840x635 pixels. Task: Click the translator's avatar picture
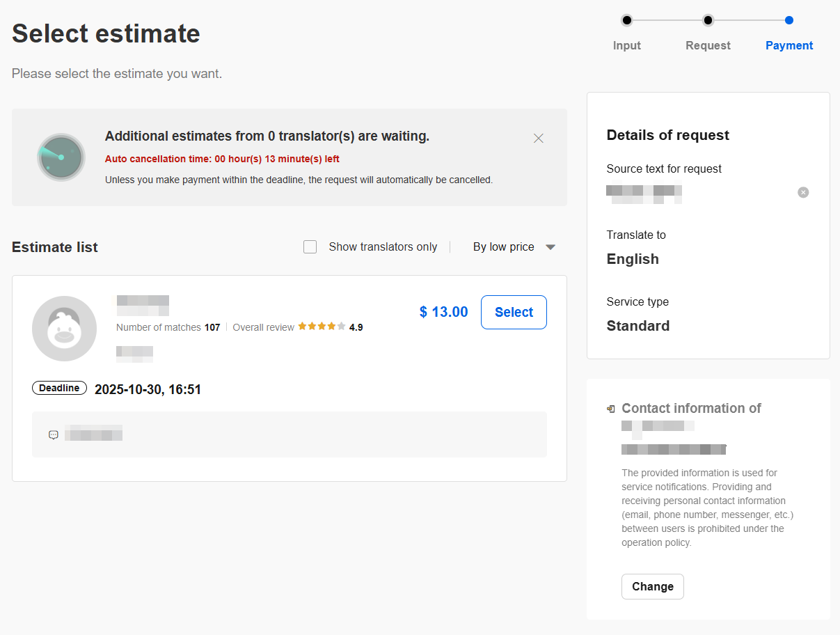65,329
